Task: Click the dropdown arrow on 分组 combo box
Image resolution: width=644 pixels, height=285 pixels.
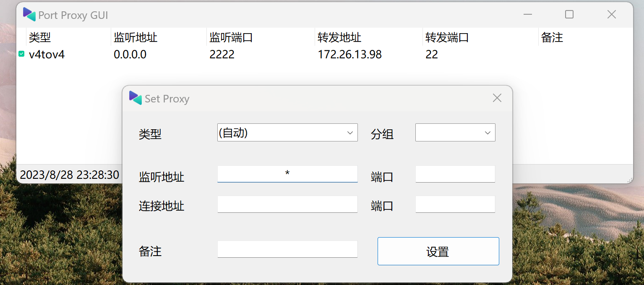Action: pyautogui.click(x=488, y=132)
